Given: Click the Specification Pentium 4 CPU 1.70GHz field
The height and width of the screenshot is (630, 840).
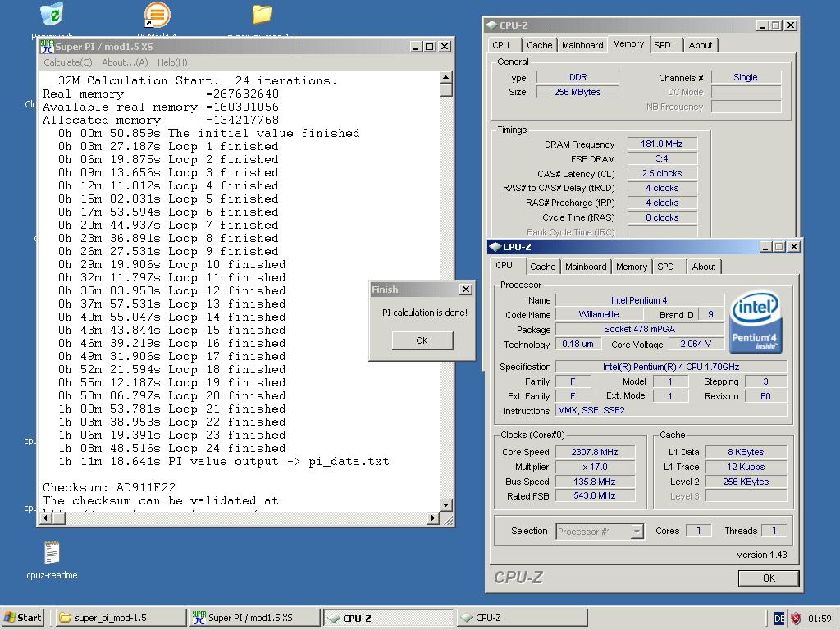Looking at the screenshot, I should tap(672, 367).
